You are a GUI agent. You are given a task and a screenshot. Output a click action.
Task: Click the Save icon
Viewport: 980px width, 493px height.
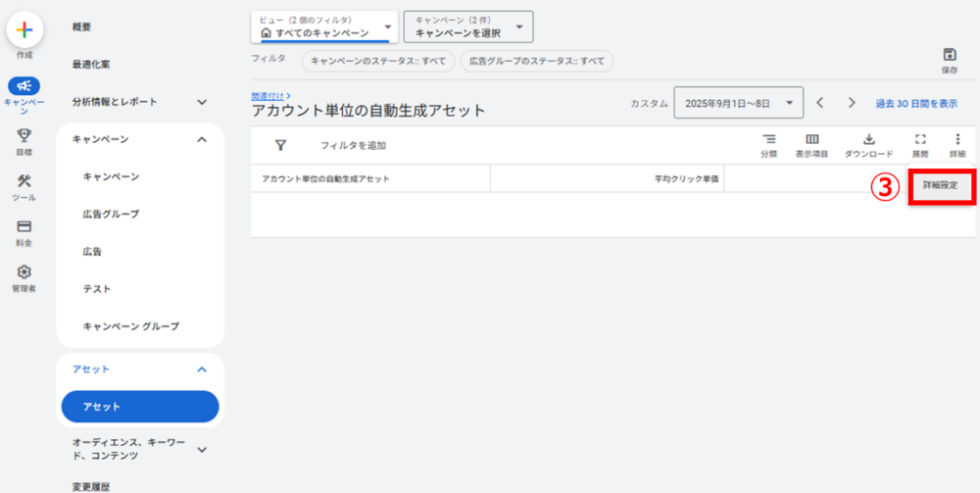point(949,55)
